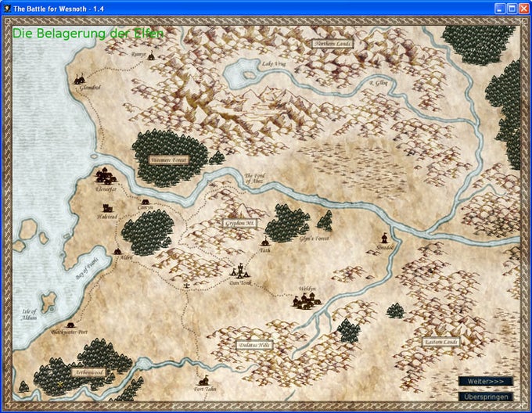
Task: Close the Battle for Wesnoth window
Action: coord(524,9)
